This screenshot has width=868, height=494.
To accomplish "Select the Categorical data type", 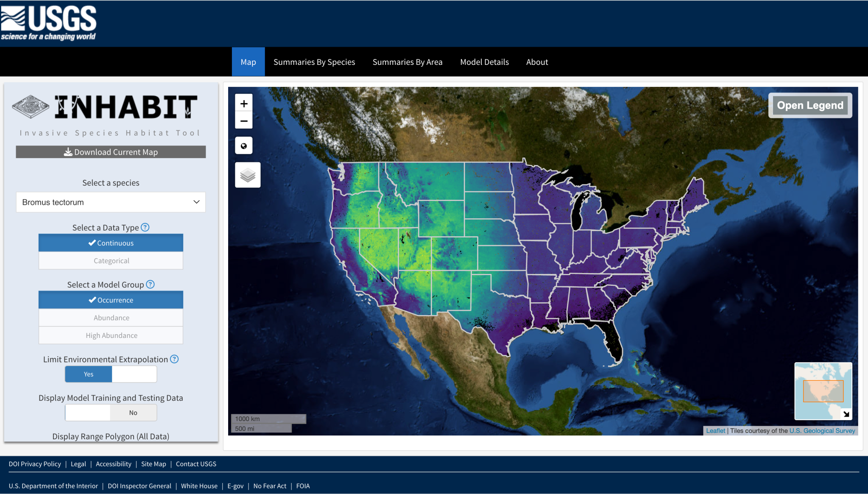I will (x=111, y=261).
